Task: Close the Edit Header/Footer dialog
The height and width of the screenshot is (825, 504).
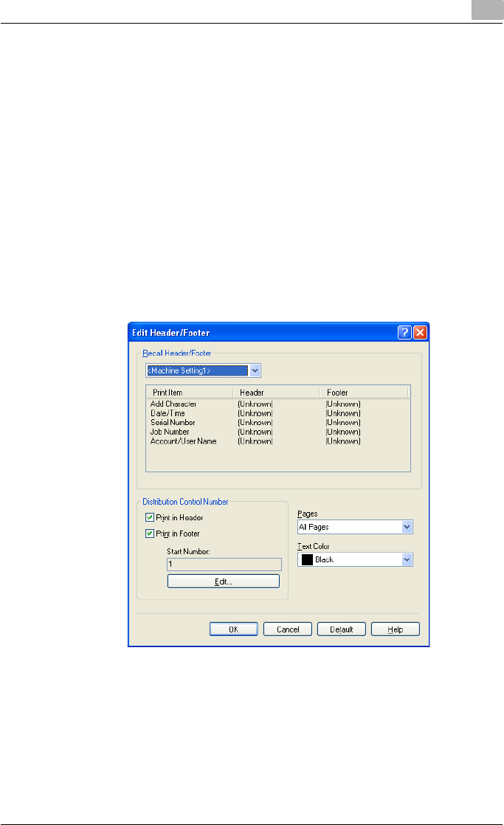Action: point(420,333)
